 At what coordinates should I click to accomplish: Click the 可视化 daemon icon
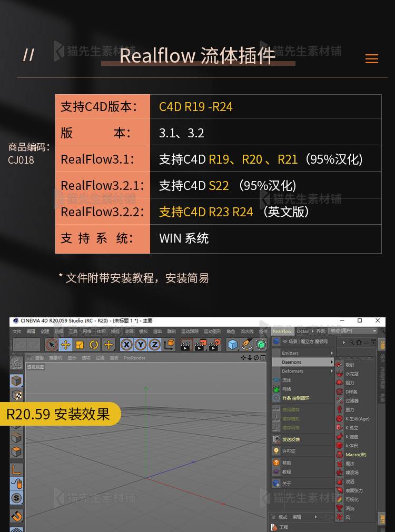click(x=339, y=499)
